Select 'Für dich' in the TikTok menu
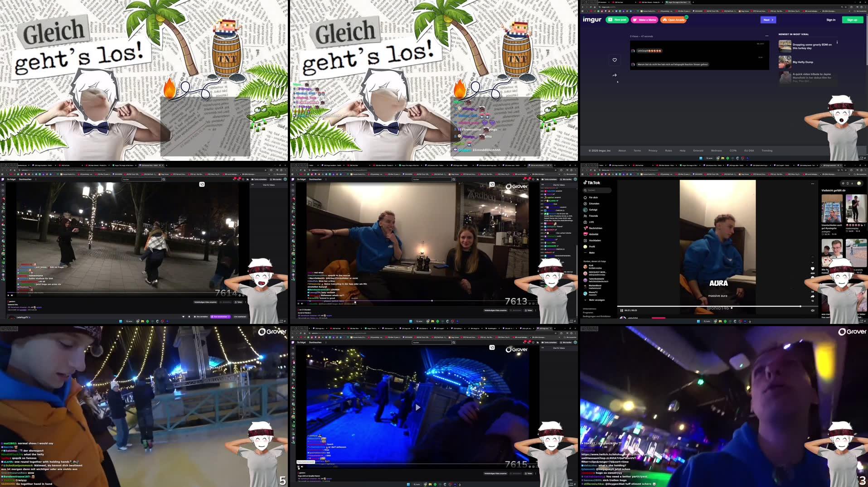 click(x=593, y=198)
